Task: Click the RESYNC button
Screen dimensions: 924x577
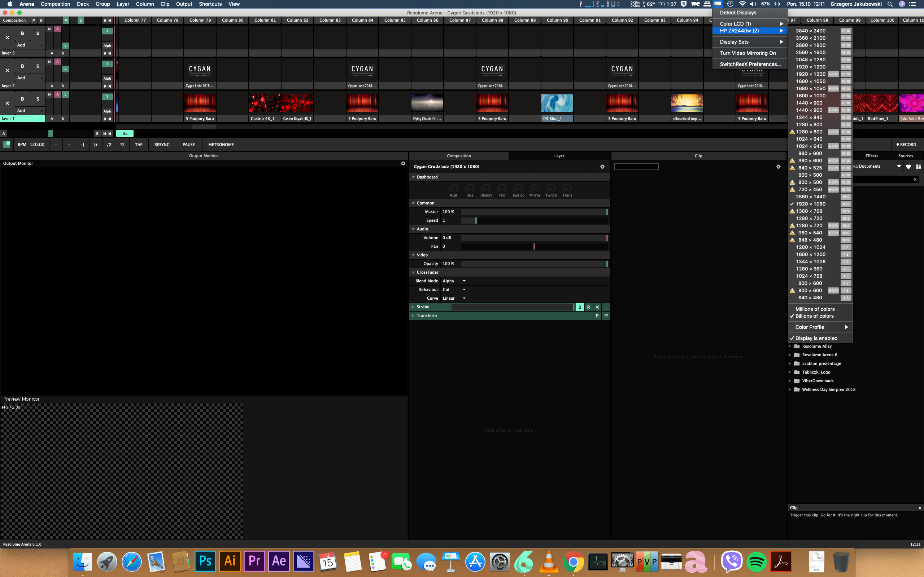Action: pyautogui.click(x=161, y=145)
